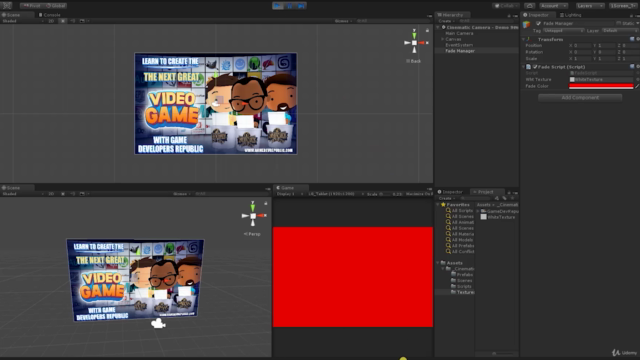Click the Step forward button
640x360 pixels.
pos(301,6)
